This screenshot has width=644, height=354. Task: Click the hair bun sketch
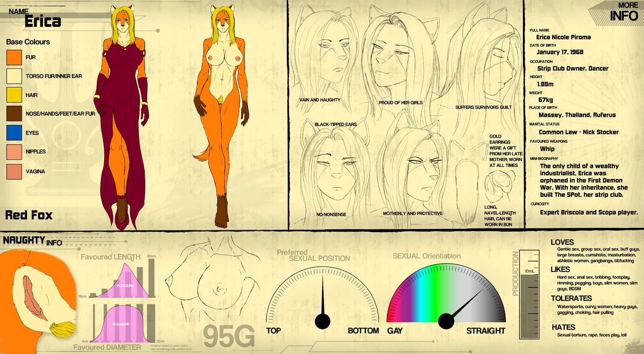[498, 186]
